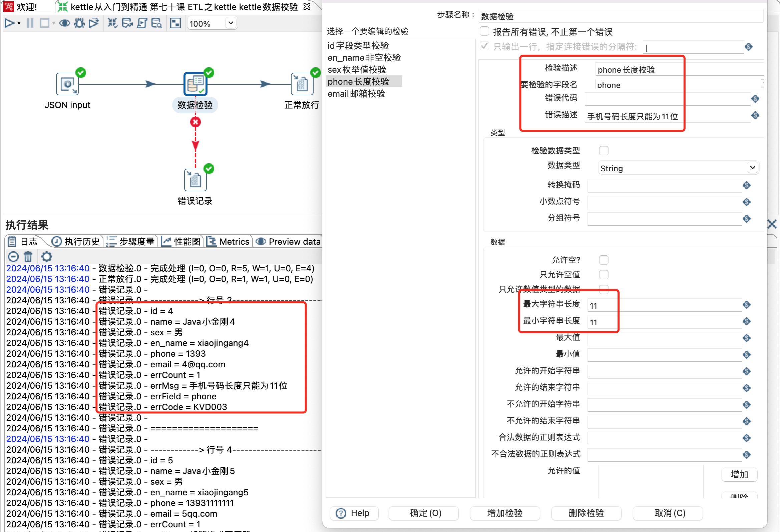780x532 pixels.
Task: Open the Preview data tab
Action: tap(289, 242)
